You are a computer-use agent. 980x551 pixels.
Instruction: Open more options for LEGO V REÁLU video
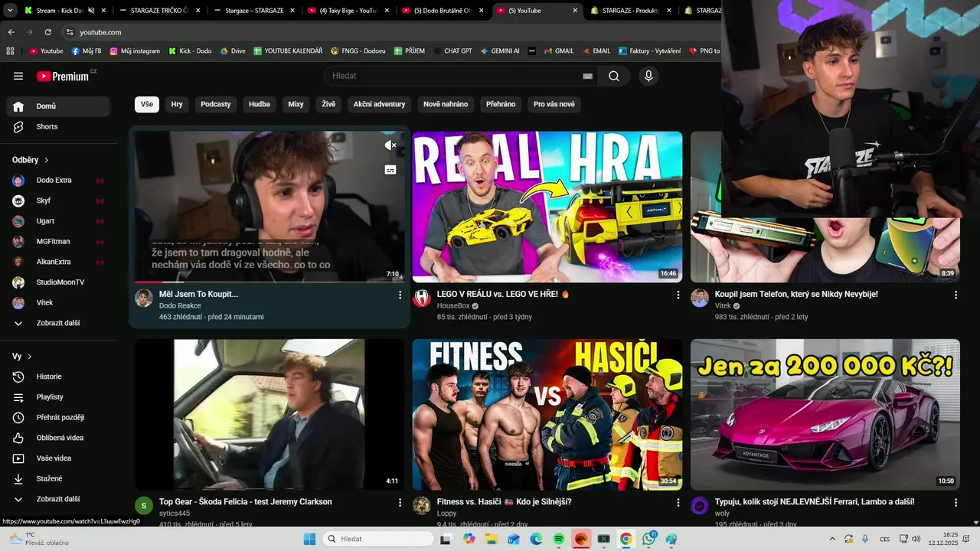click(x=678, y=295)
